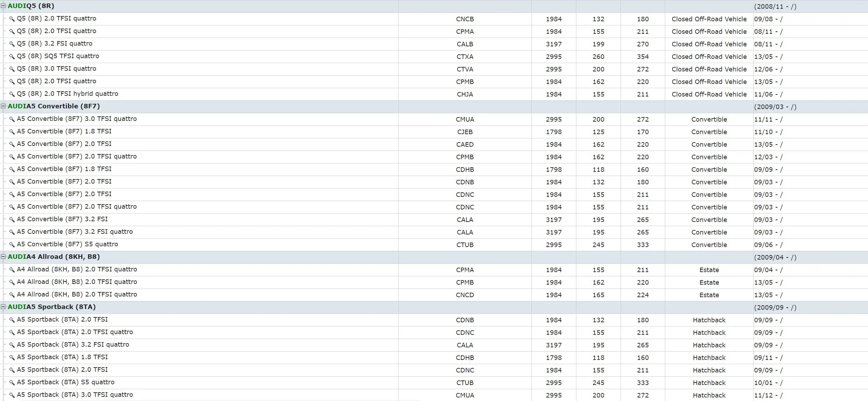Click magnifier beside Q5 (8R) 3.2 FSI quattro

click(x=12, y=44)
